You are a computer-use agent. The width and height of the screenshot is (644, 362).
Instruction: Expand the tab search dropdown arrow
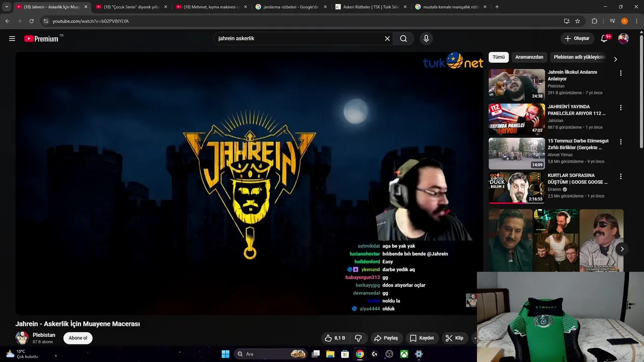tap(7, 7)
